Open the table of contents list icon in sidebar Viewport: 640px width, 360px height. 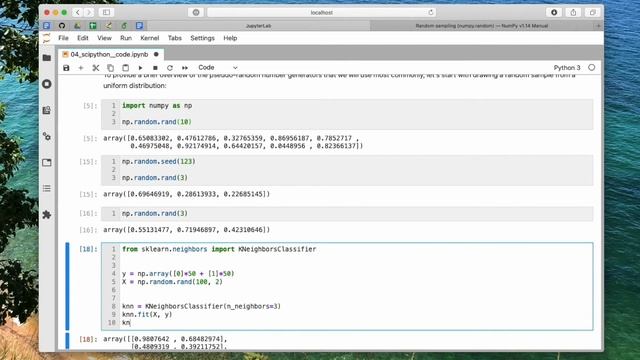point(47,189)
